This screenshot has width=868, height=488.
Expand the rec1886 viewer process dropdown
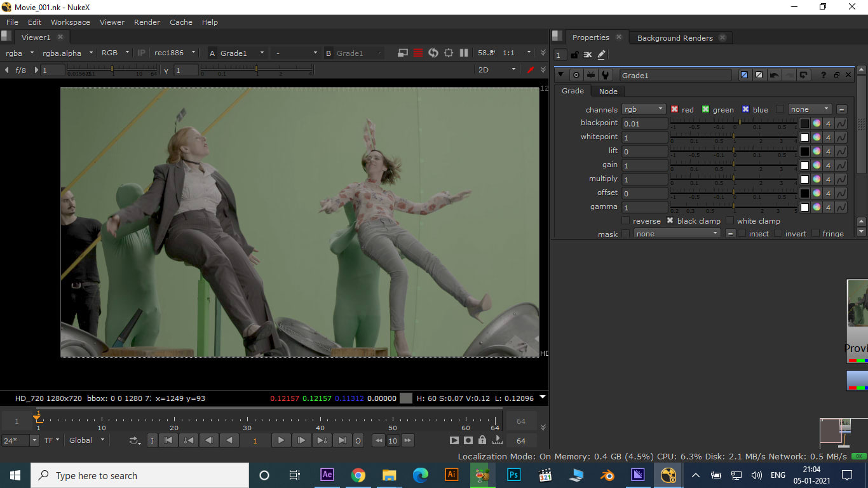[x=174, y=53]
